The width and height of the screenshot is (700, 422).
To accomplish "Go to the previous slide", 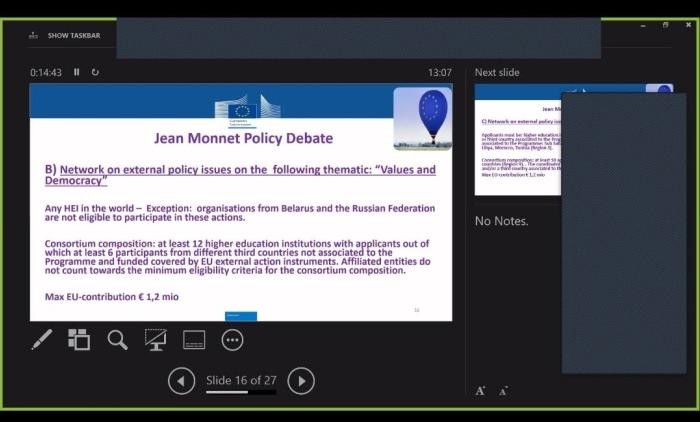I will (x=181, y=380).
